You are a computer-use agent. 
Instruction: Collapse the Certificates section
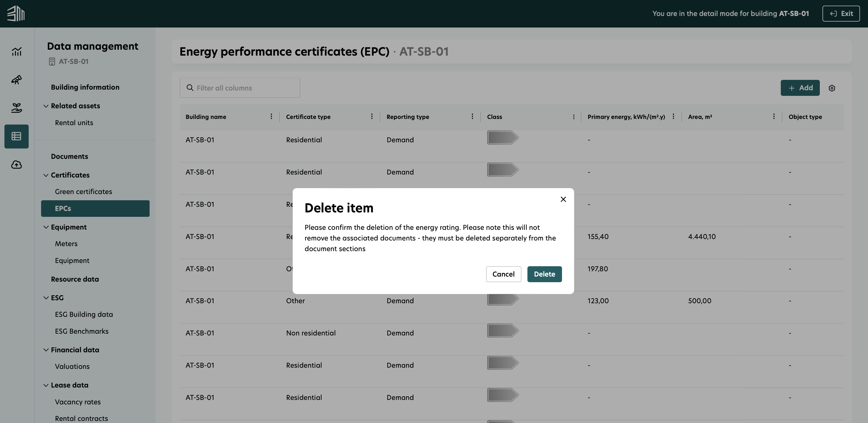tap(46, 175)
